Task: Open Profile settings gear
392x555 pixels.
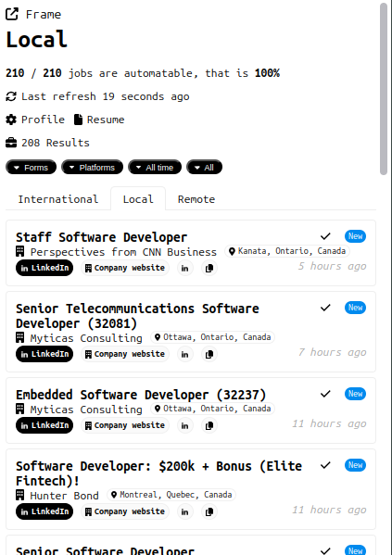Action: pyautogui.click(x=11, y=120)
